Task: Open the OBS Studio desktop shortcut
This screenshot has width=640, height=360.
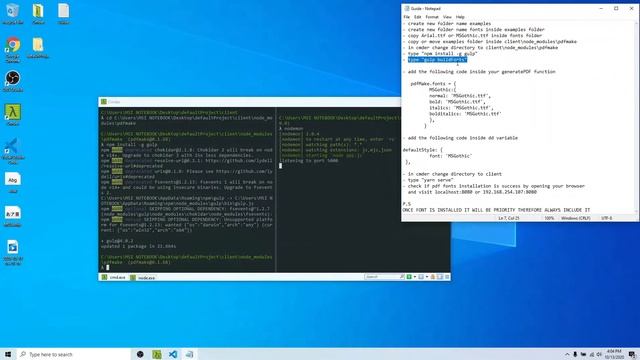Action: (13, 80)
